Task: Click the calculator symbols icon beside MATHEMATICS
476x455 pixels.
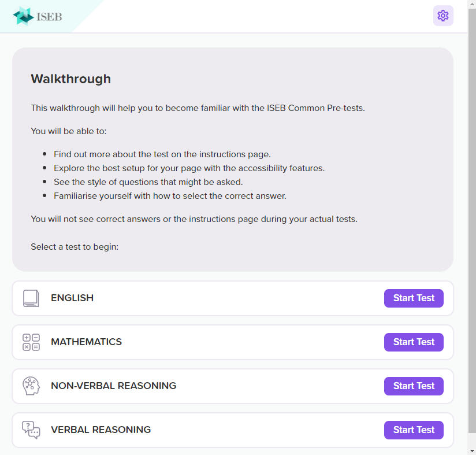Action: 31,342
